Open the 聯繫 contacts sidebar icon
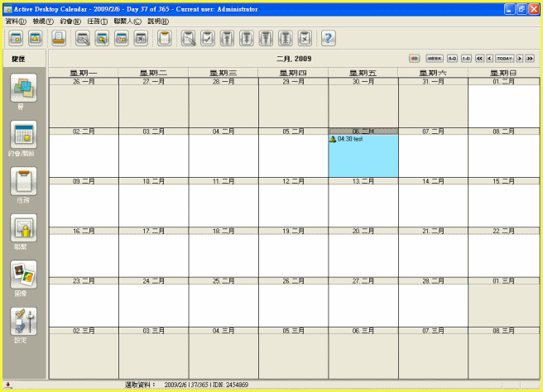Image resolution: width=543 pixels, height=392 pixels. click(x=23, y=227)
